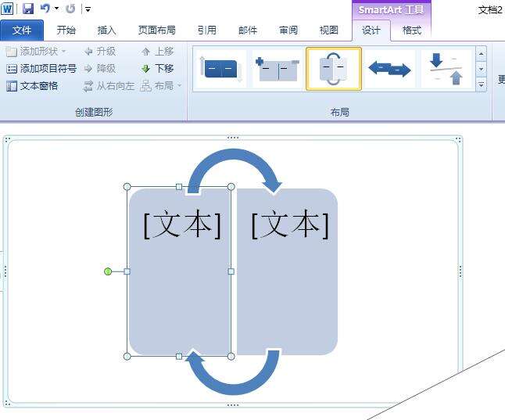
Task: Redo the last action
Action: [x=70, y=9]
